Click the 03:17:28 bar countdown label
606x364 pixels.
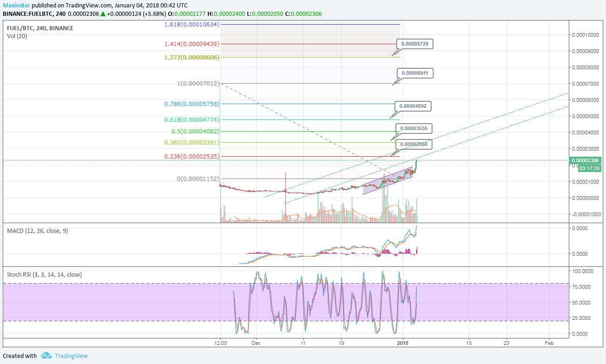(x=589, y=168)
